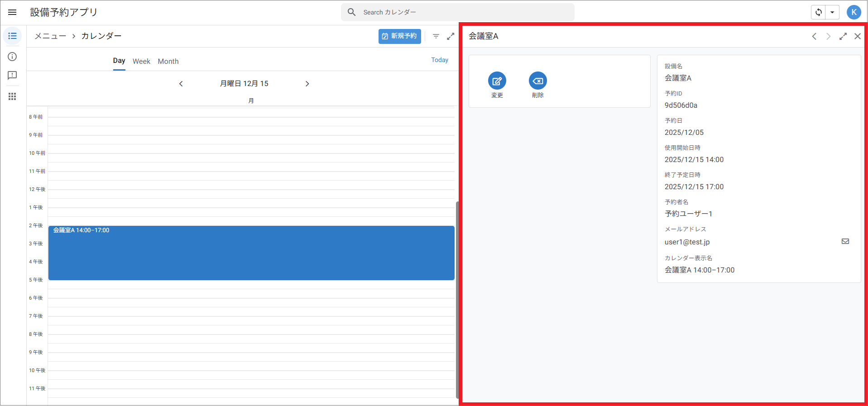The image size is (868, 406).
Task: Click the email envelope icon beside user1@test.jp
Action: [x=845, y=241]
